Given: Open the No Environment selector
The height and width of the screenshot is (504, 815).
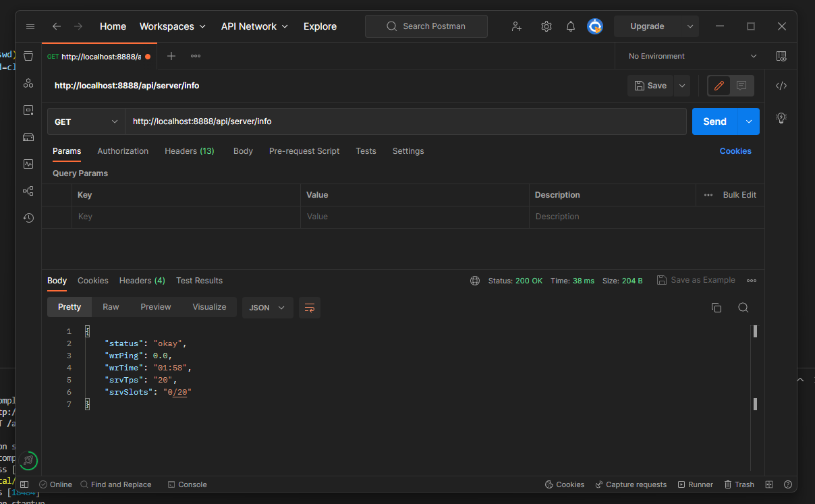Looking at the screenshot, I should click(692, 56).
